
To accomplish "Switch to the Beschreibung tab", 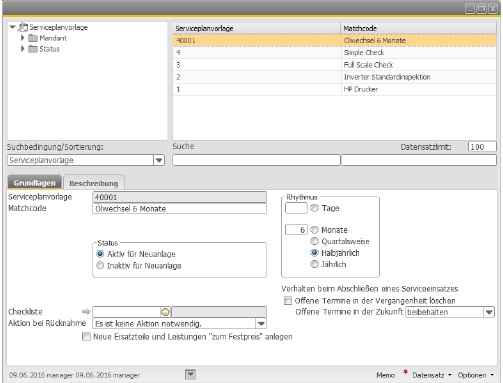I will point(94,183).
